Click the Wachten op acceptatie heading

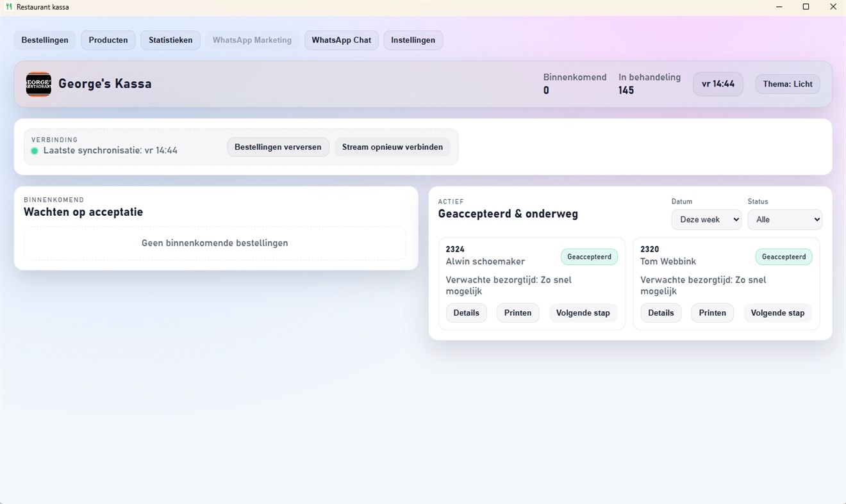pyautogui.click(x=83, y=212)
